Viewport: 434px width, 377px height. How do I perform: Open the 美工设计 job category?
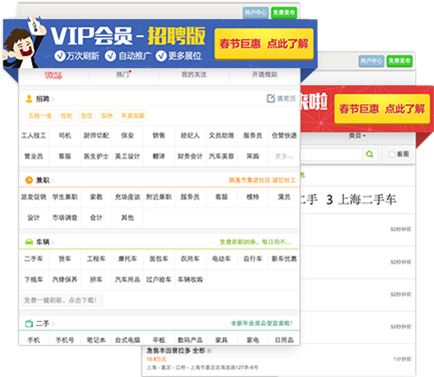pos(127,156)
